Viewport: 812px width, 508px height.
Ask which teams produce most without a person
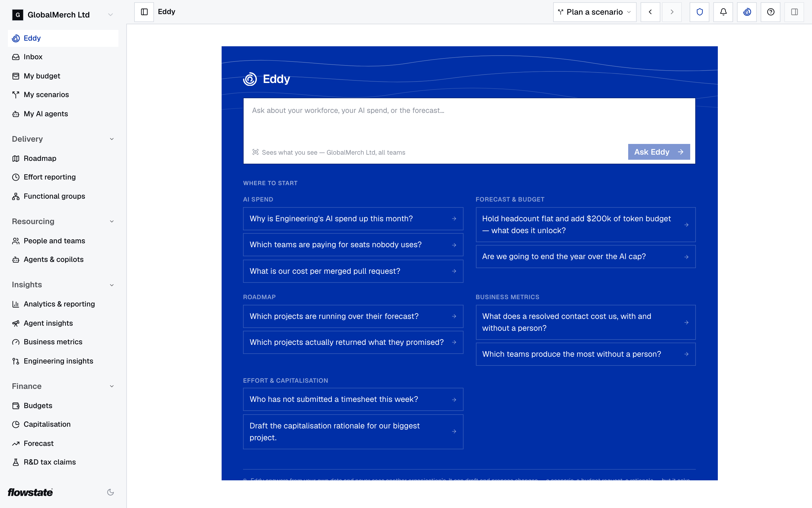click(586, 354)
